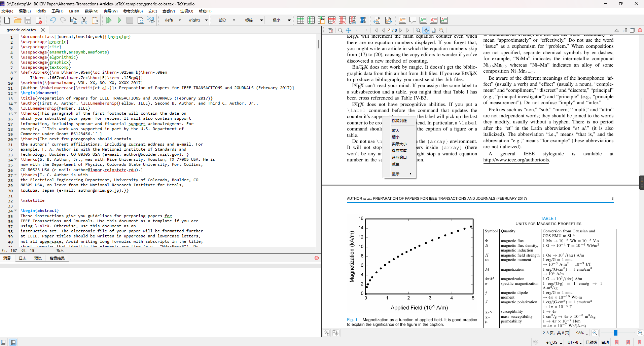Switch to the 搜索结果 tab

pyautogui.click(x=57, y=258)
